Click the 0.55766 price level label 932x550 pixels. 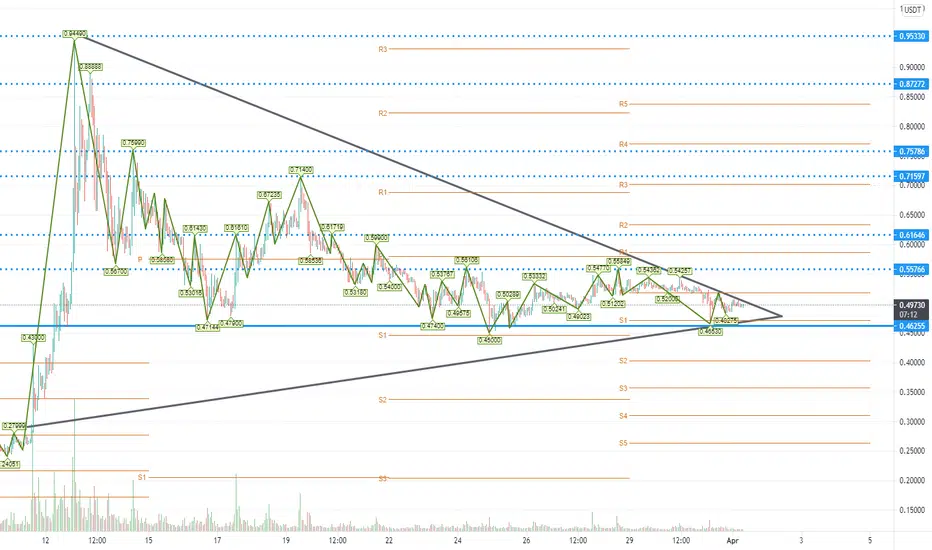(x=911, y=269)
